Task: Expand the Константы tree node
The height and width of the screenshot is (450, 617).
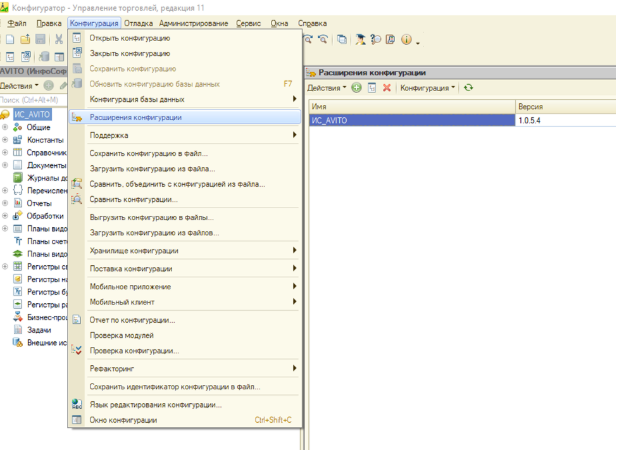Action: (x=5, y=140)
